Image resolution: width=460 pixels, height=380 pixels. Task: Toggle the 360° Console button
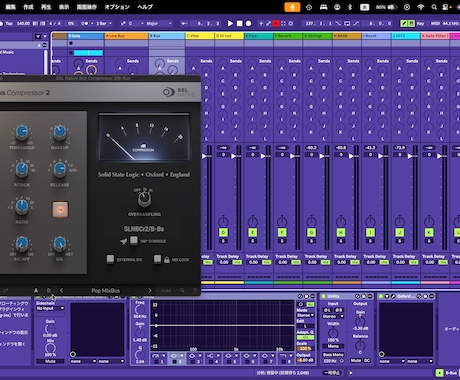(x=134, y=240)
